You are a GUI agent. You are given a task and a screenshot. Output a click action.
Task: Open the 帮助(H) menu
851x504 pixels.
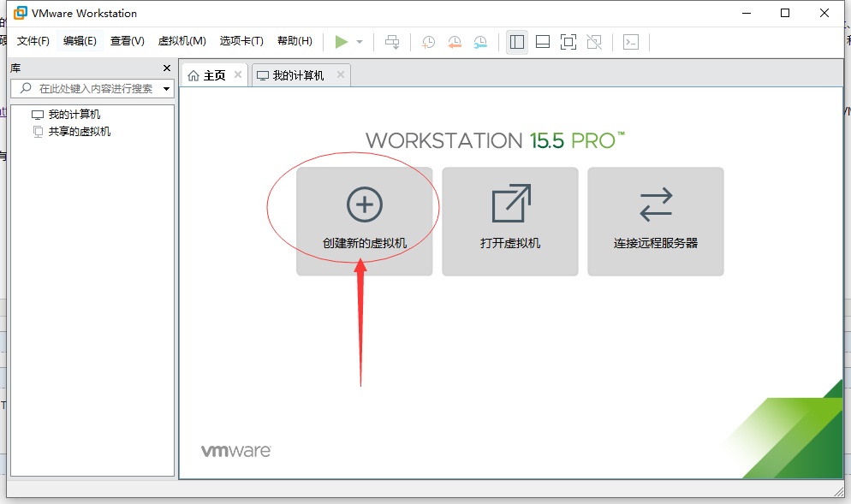point(295,41)
